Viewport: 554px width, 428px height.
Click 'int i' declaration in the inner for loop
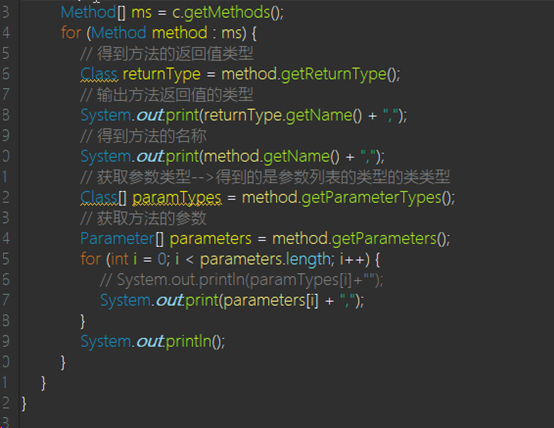pos(124,259)
